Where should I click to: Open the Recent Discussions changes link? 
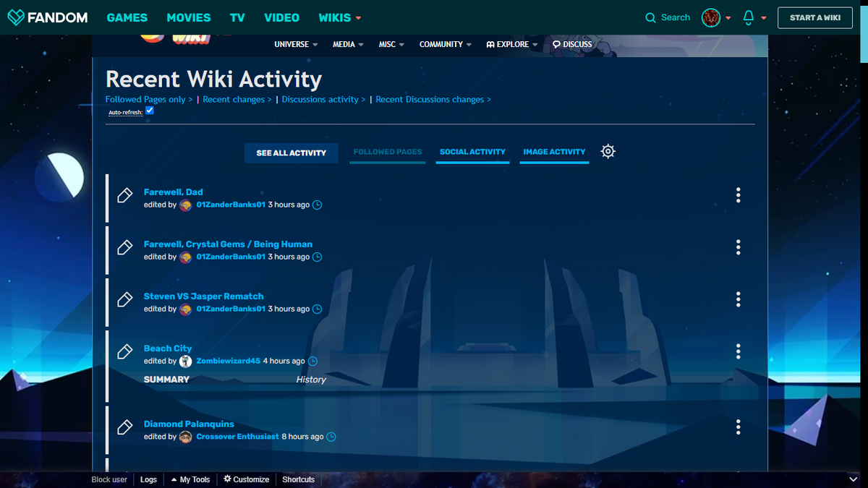tap(430, 99)
